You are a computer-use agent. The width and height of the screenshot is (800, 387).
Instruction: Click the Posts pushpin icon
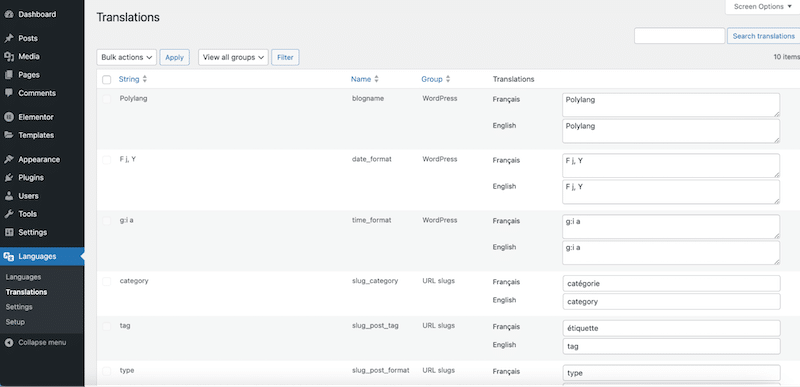point(9,38)
